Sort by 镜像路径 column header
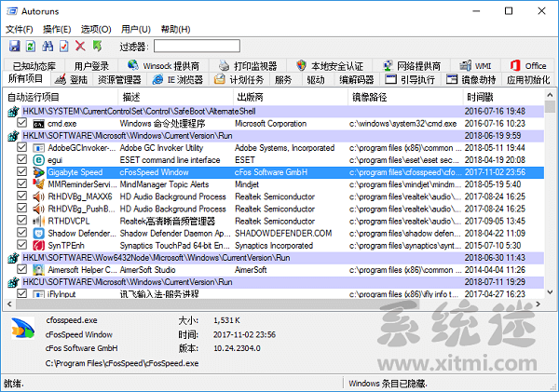 (x=405, y=97)
